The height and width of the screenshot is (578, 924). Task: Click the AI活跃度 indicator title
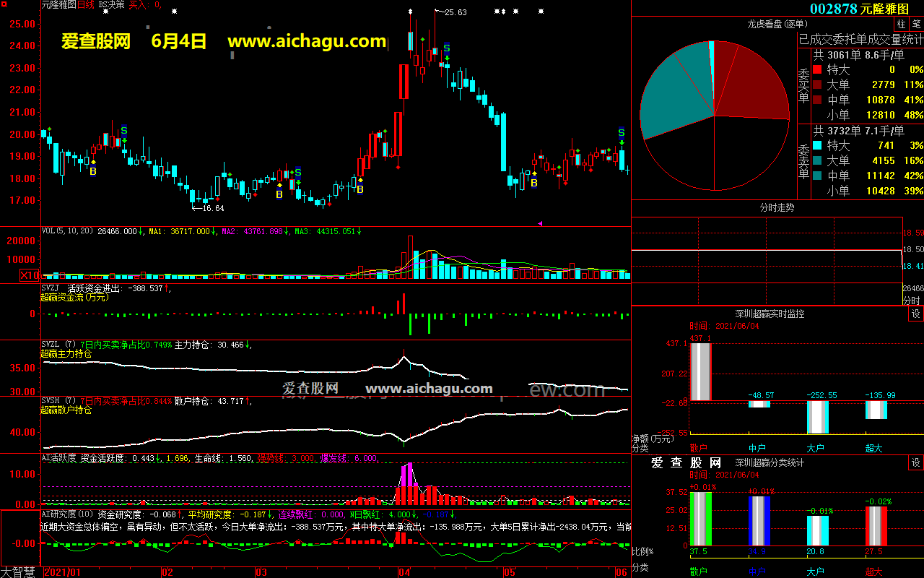[x=58, y=458]
